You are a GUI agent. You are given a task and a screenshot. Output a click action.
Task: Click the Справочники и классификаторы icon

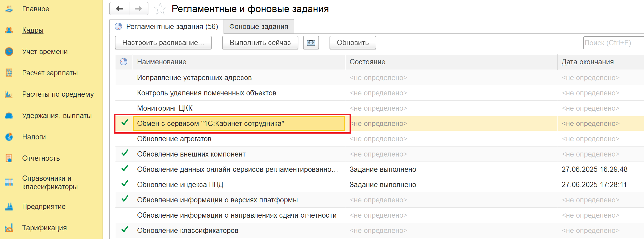(x=9, y=182)
